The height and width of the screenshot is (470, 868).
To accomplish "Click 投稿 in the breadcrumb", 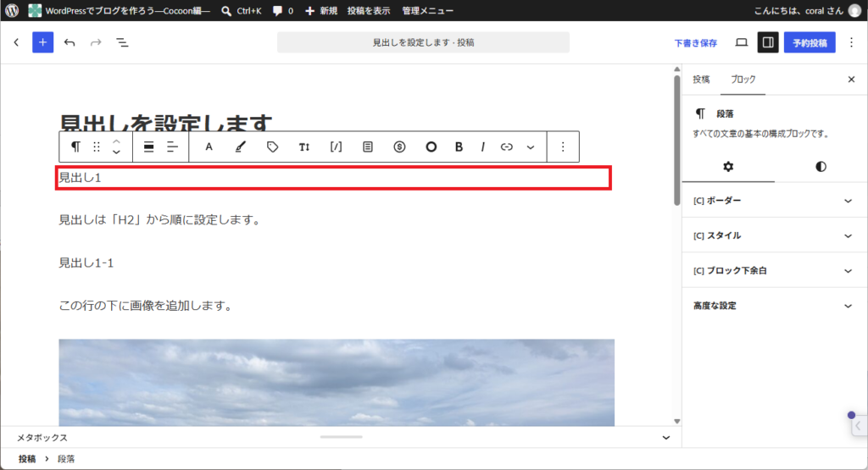I will click(x=27, y=459).
